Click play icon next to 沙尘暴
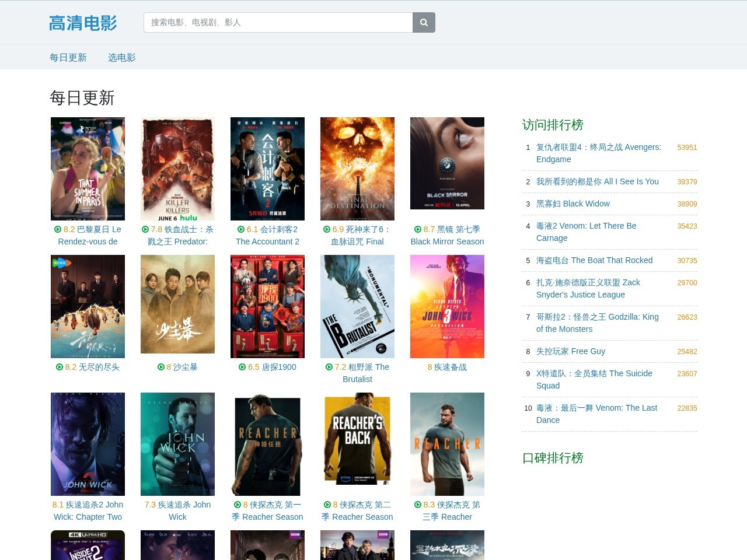 [x=161, y=367]
